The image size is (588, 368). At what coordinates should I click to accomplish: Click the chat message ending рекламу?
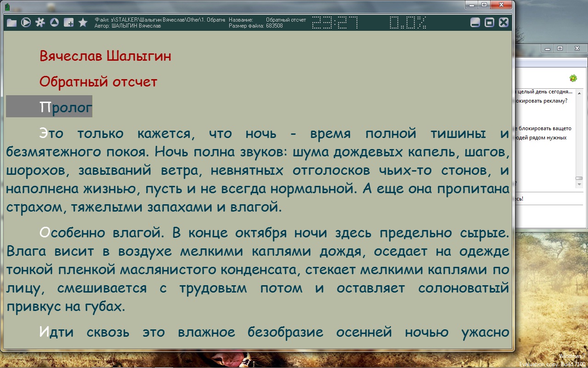point(542,101)
